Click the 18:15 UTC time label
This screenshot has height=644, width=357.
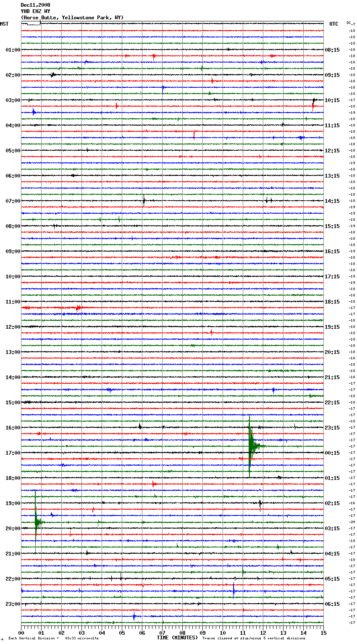click(332, 302)
